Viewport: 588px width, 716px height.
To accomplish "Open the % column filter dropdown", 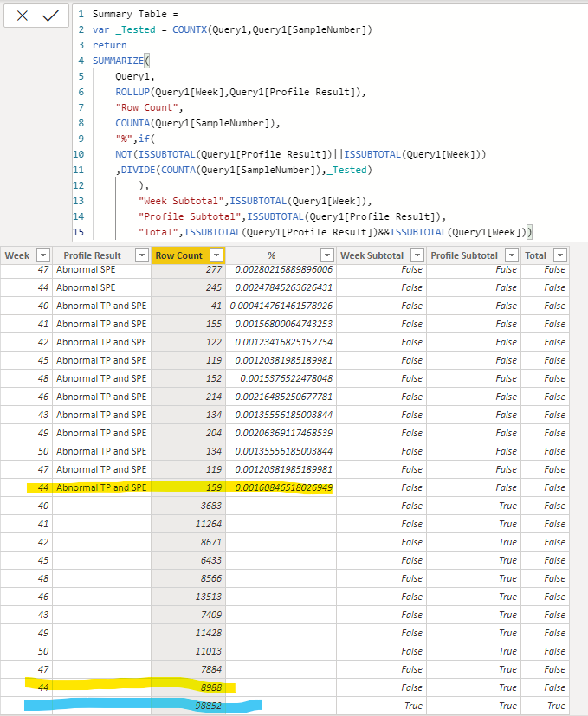I will pyautogui.click(x=327, y=255).
